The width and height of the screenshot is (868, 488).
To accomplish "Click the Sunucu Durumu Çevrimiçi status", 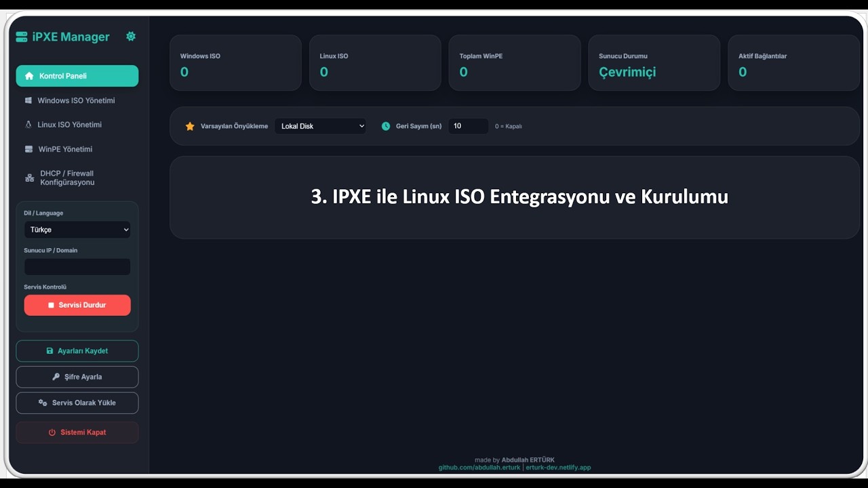I will tap(627, 72).
